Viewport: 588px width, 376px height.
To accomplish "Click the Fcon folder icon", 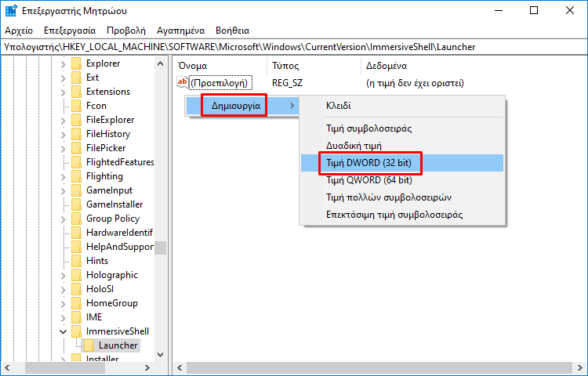I will 77,106.
